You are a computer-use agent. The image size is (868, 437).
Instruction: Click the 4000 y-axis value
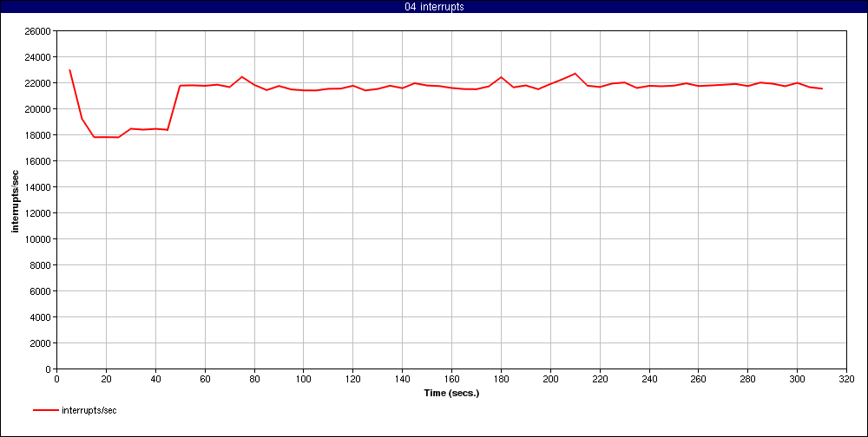click(x=41, y=317)
